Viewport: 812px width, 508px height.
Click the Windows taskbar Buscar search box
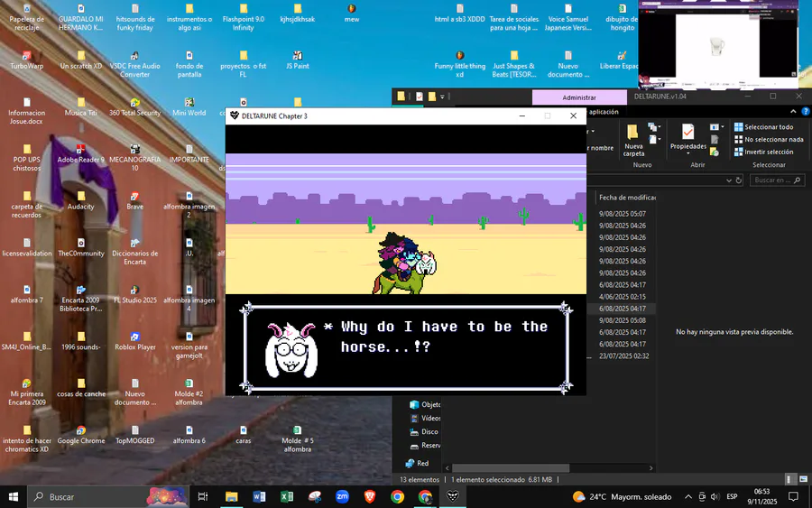coord(107,496)
